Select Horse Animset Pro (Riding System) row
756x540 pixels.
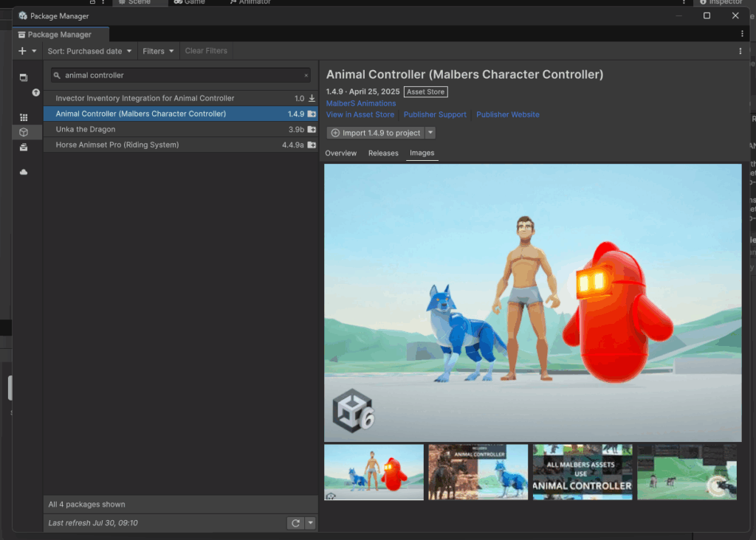click(181, 145)
